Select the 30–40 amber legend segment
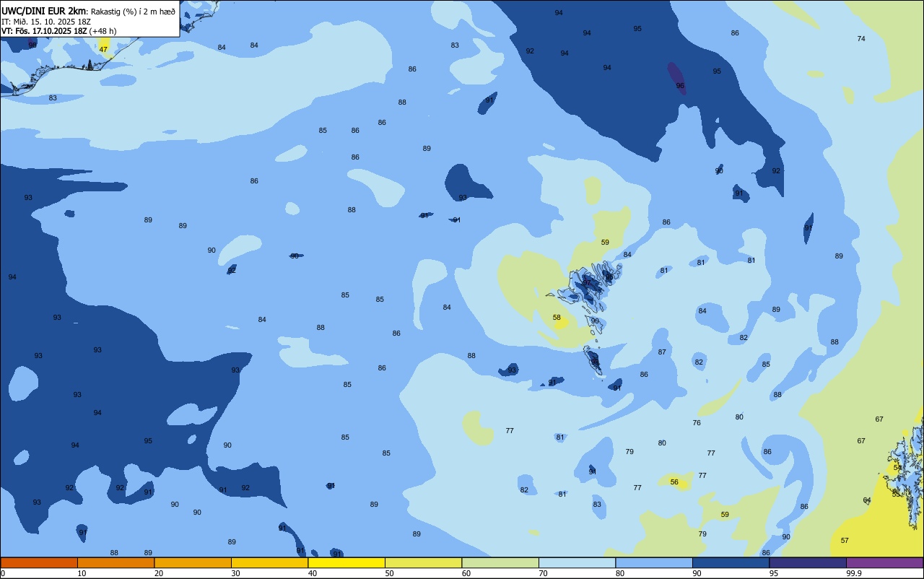 (x=269, y=562)
